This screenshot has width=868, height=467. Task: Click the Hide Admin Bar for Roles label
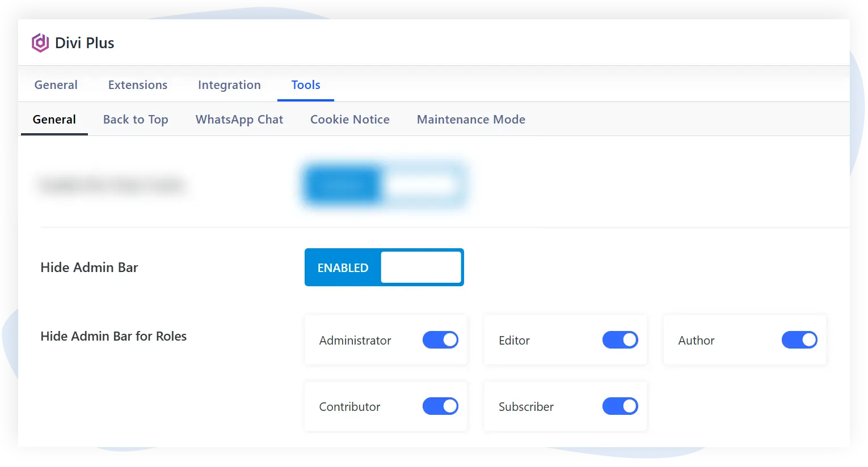[x=113, y=336]
